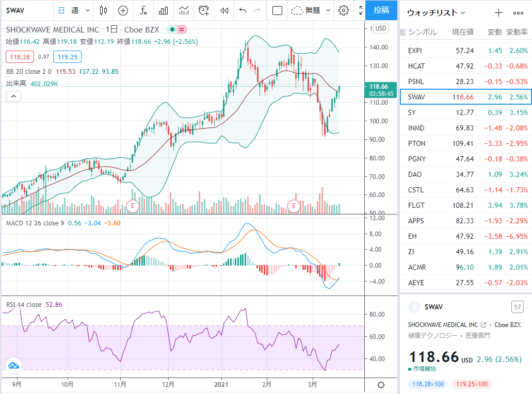Viewport: 532px width, 394px height.
Task: Click the 118.28 sell price button
Action: pyautogui.click(x=20, y=57)
